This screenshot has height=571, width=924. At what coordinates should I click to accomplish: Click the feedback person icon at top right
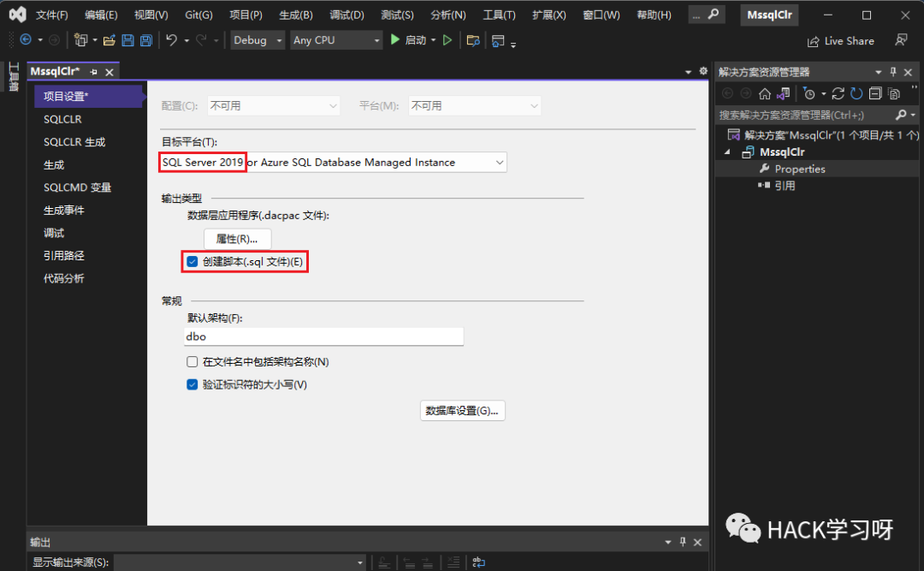tap(900, 40)
